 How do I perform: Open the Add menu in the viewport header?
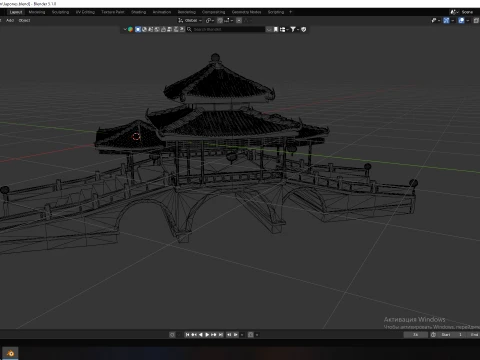tap(10, 20)
